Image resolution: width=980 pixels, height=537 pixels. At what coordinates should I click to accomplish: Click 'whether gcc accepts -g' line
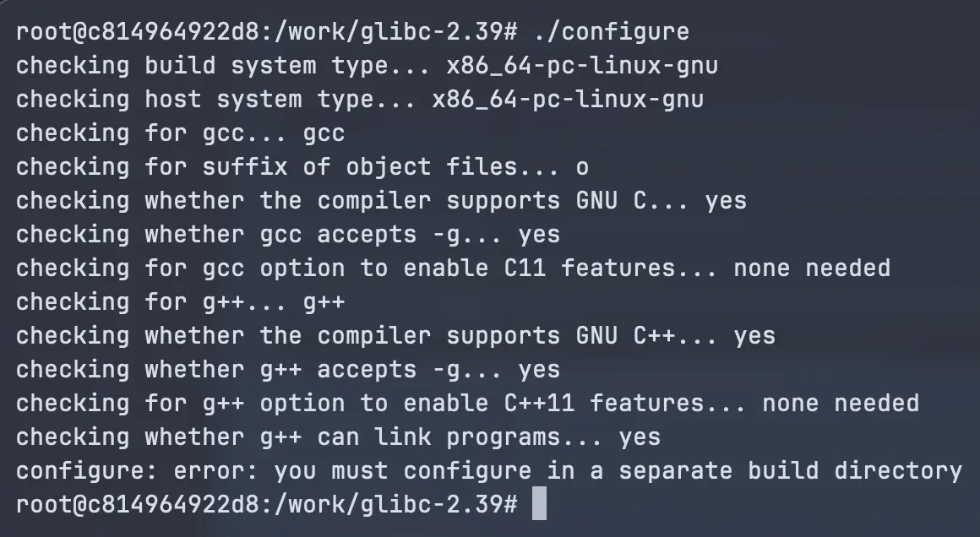287,234
